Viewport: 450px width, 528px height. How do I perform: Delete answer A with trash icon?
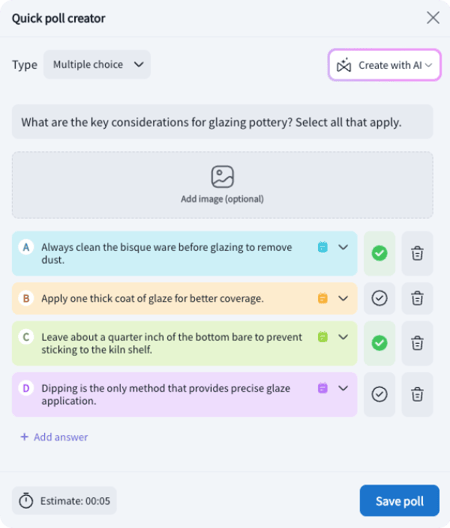[417, 253]
